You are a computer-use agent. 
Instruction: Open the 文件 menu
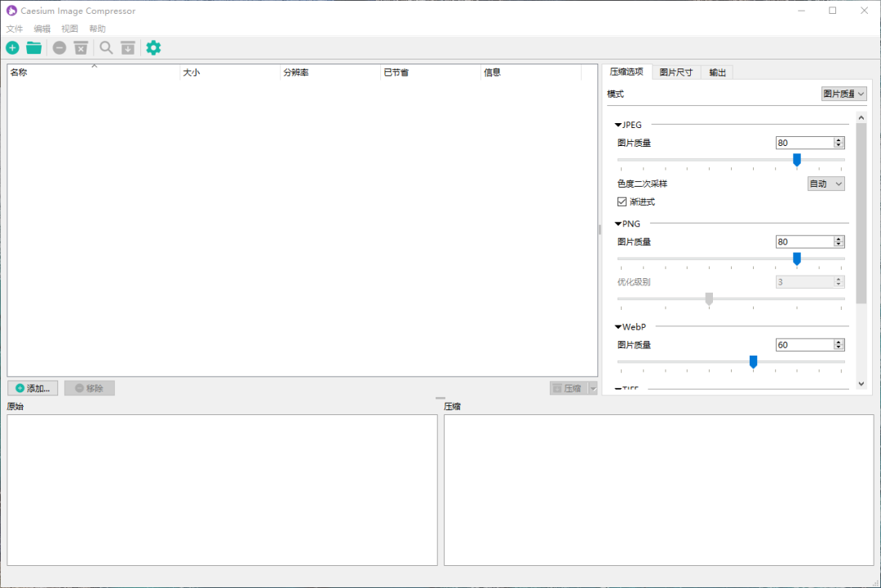(15, 29)
